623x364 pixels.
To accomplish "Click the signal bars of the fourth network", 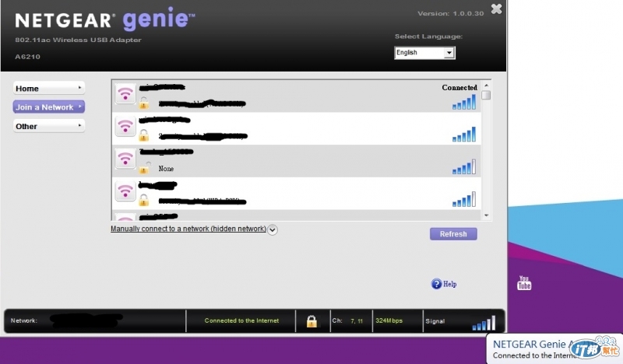I will tap(463, 199).
